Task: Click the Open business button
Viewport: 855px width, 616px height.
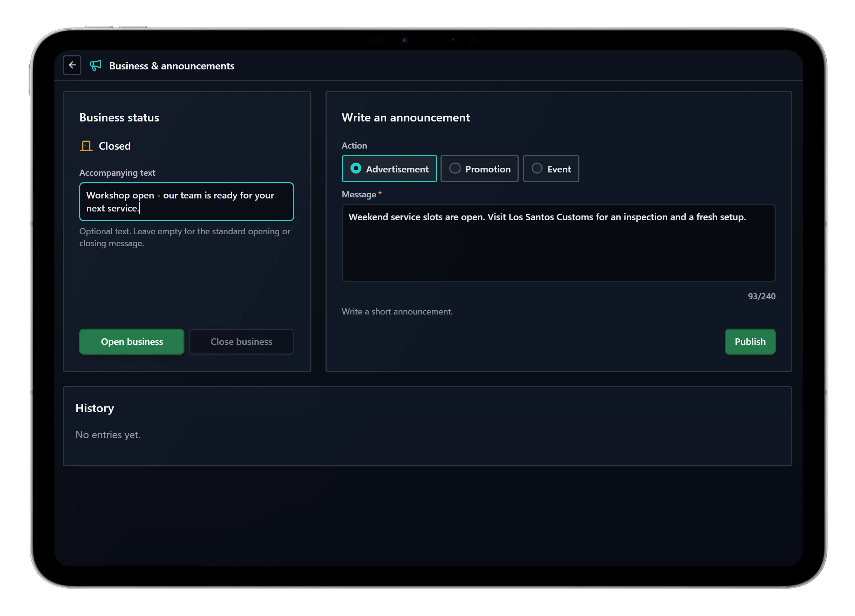Action: click(x=132, y=342)
